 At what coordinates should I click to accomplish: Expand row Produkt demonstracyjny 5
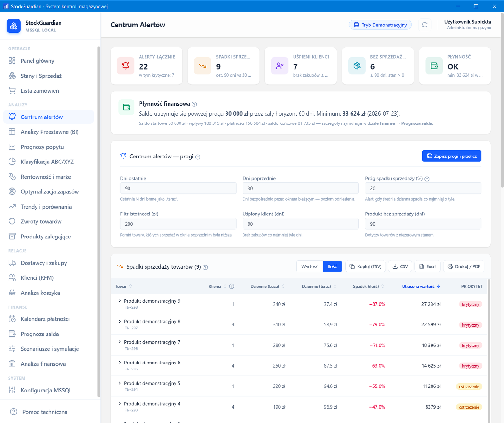[x=120, y=383]
